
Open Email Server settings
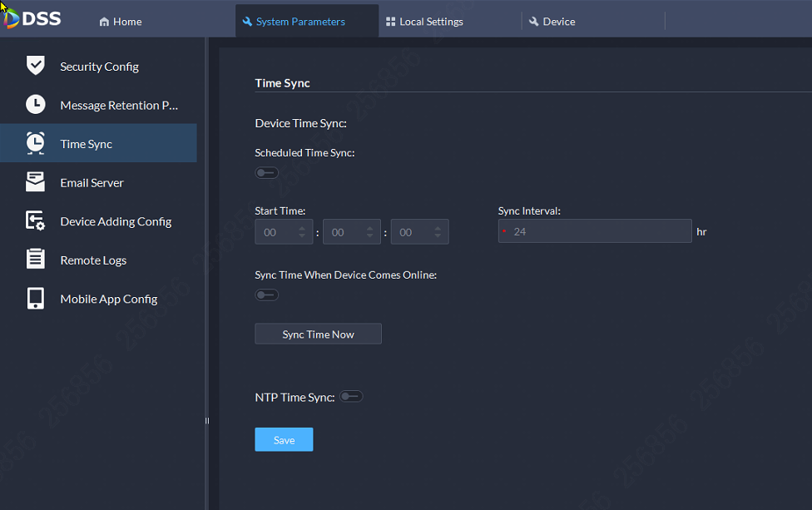tap(98, 182)
